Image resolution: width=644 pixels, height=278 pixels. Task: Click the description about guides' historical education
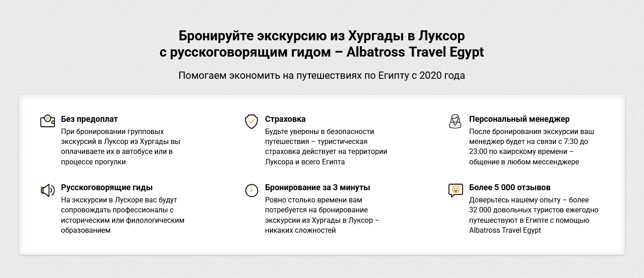(122, 215)
